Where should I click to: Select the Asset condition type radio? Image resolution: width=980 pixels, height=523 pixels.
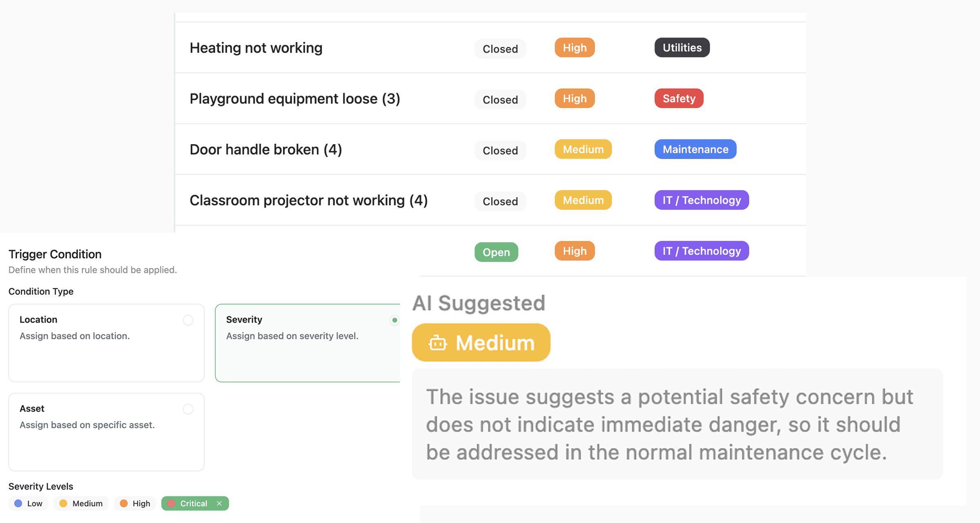[x=188, y=409]
